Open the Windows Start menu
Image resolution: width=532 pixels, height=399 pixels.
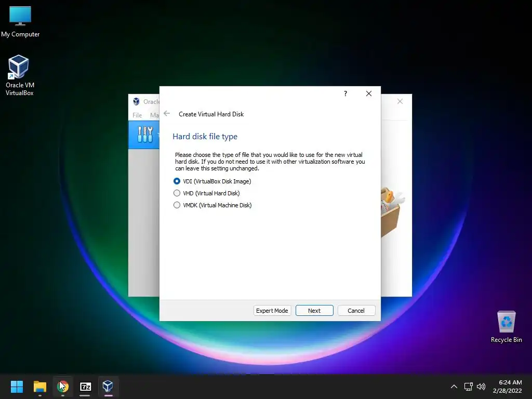tap(17, 387)
